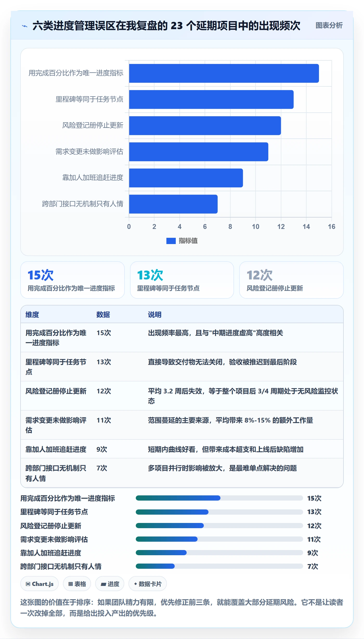Click progress bar for 用完成百分比作为唯一进度指标
The image size is (364, 639).
pos(219,498)
